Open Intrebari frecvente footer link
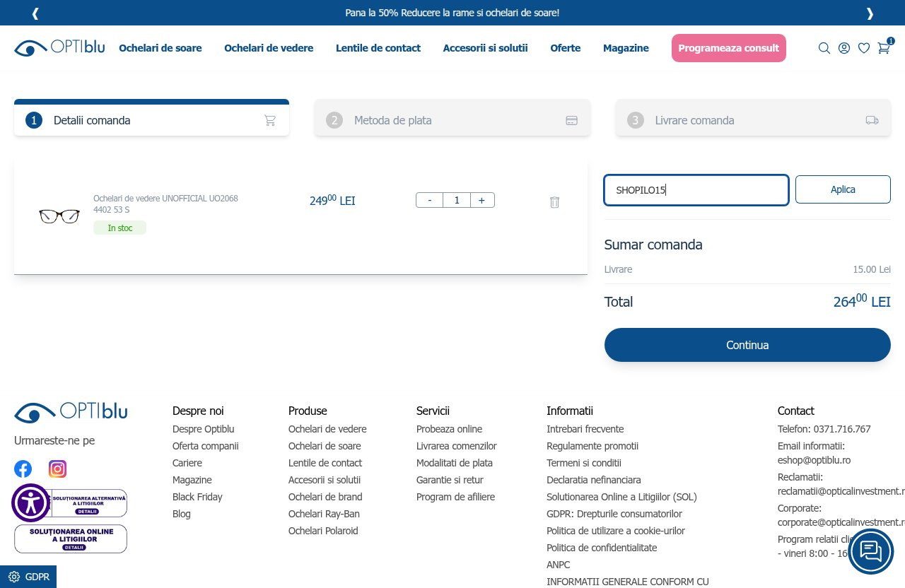Viewport: 905px width, 588px height. (x=585, y=429)
